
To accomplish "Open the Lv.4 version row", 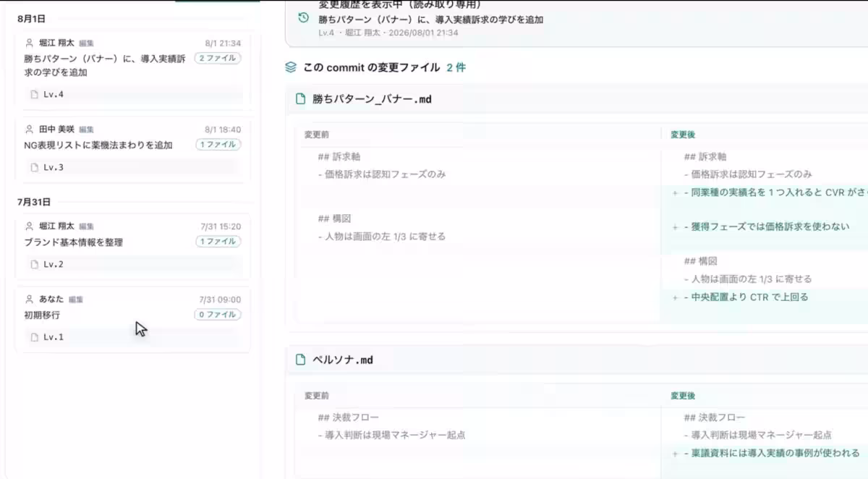I will tap(133, 94).
